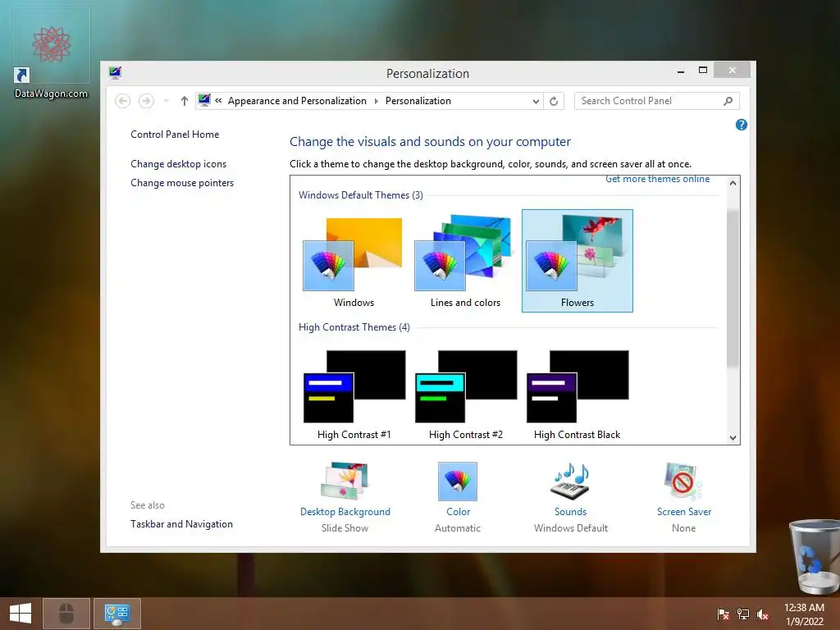The image size is (840, 630).
Task: Open Desktop Background slide show icon
Action: 345,481
